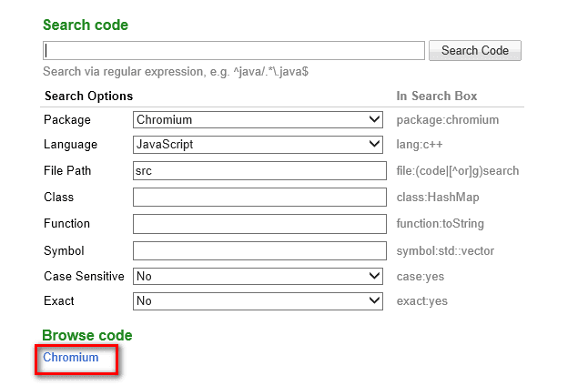Open the Case Sensitive dropdown
The height and width of the screenshot is (386, 588).
tap(259, 276)
